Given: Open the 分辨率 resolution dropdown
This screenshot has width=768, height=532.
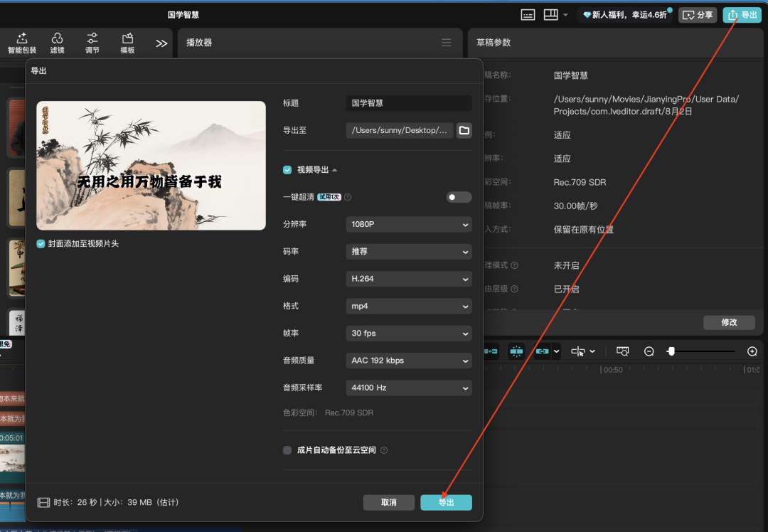Looking at the screenshot, I should (408, 224).
